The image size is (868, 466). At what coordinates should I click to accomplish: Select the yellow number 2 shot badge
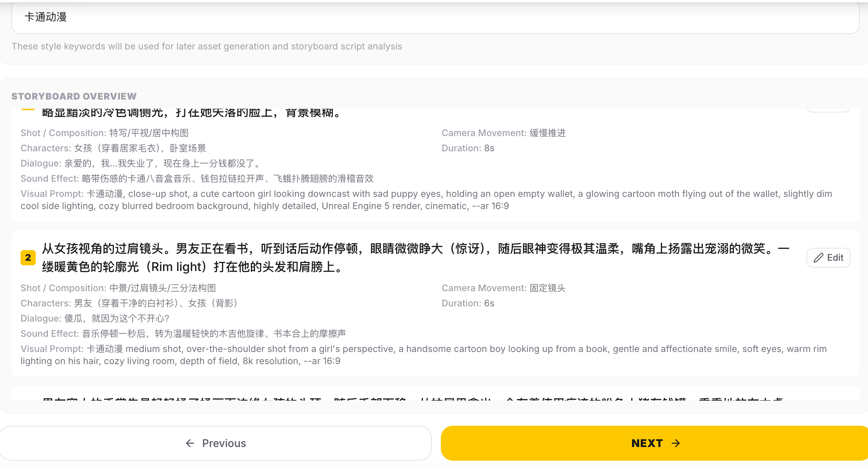pyautogui.click(x=28, y=258)
